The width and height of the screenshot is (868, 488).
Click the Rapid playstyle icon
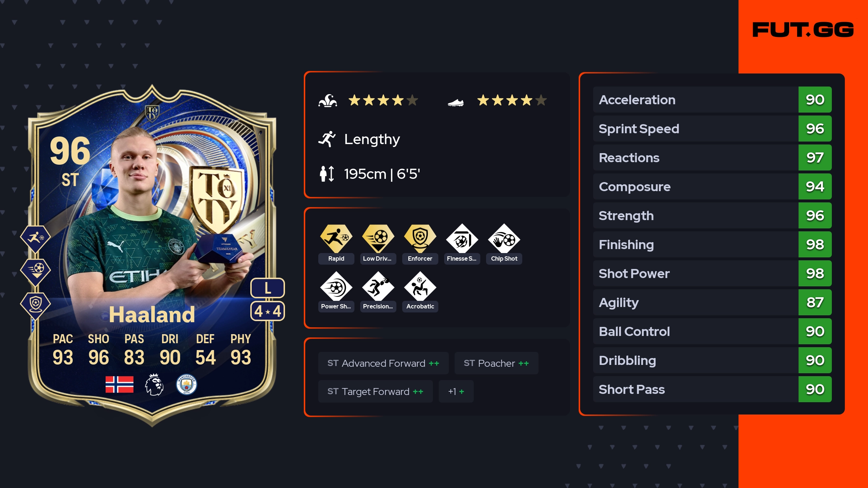coord(336,239)
